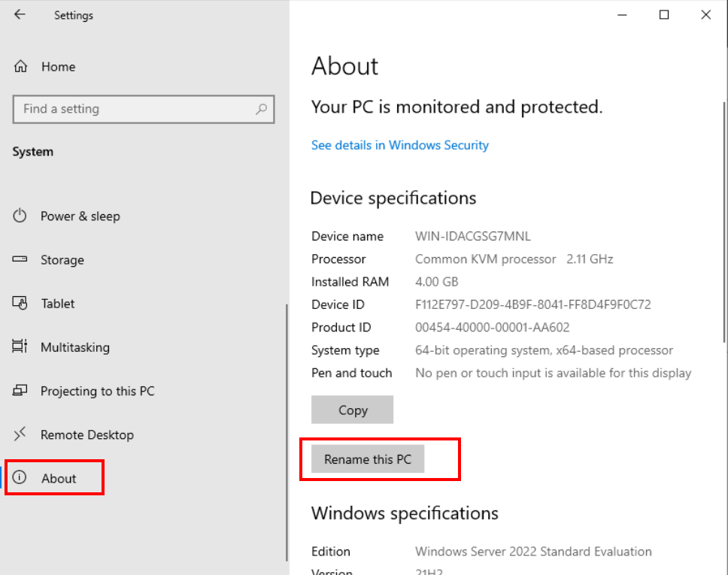Viewport: 728px width, 575px height.
Task: Click the back arrow icon
Action: [20, 14]
